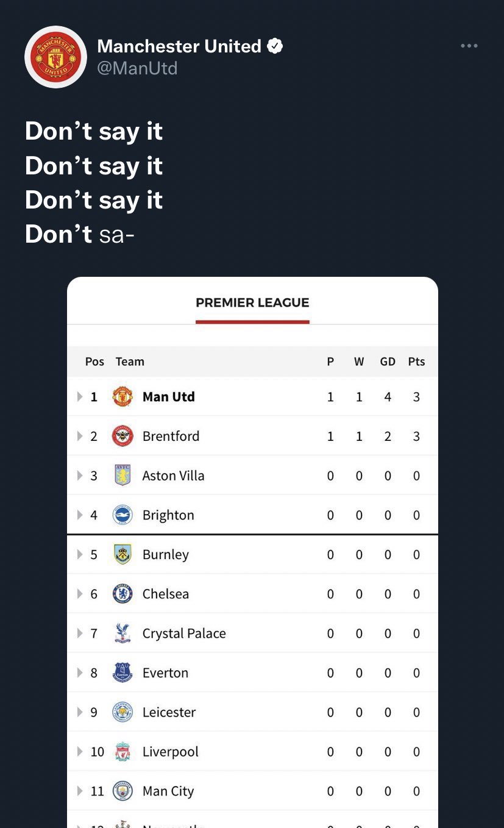Expand the Brighton row disclosure triangle
The height and width of the screenshot is (828, 504).
(x=80, y=515)
